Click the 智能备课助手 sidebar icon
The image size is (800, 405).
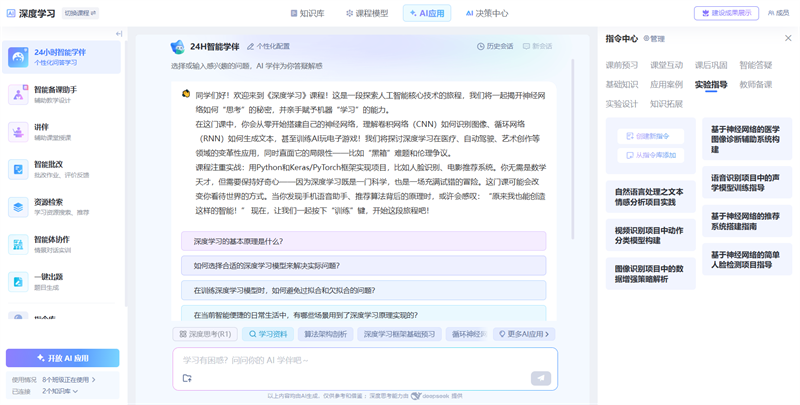coord(18,94)
